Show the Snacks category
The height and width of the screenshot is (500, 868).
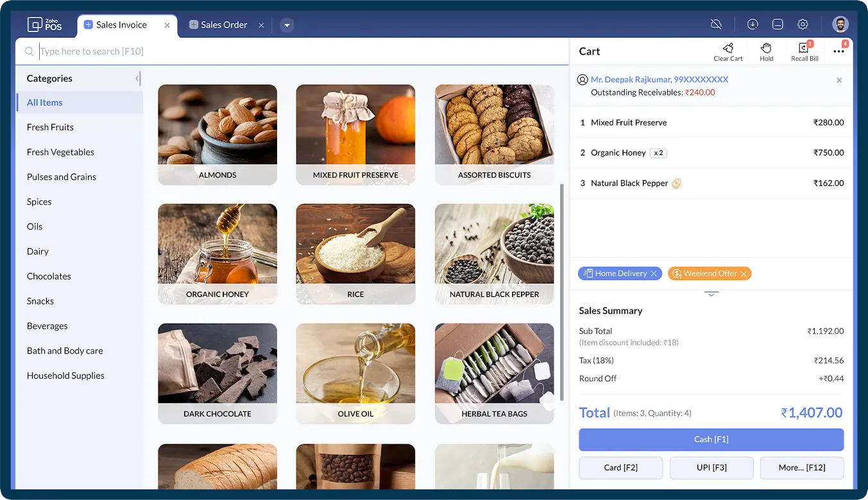pos(80,301)
